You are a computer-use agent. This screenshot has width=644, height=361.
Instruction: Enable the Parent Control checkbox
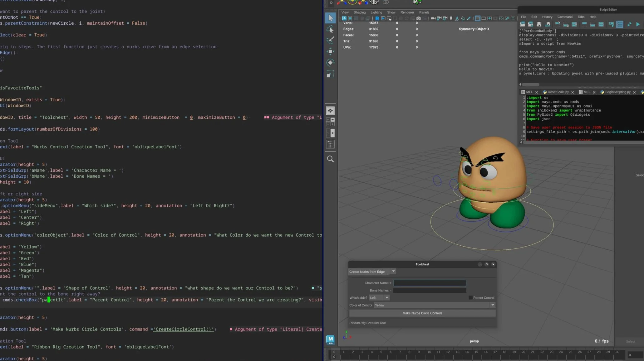click(x=470, y=298)
